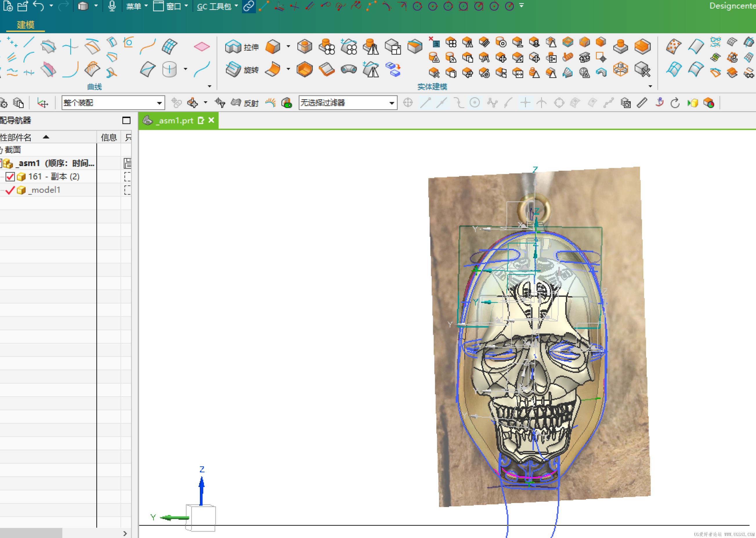Click the 旋转 (Revolve) tool
Image resolution: width=756 pixels, height=538 pixels.
[241, 70]
